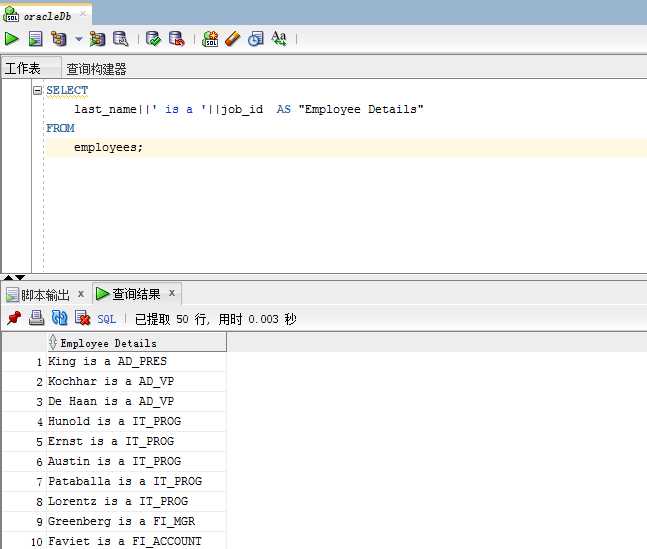The width and height of the screenshot is (647, 549).
Task: Select row Austin is a IT_PROG
Action: tap(114, 461)
